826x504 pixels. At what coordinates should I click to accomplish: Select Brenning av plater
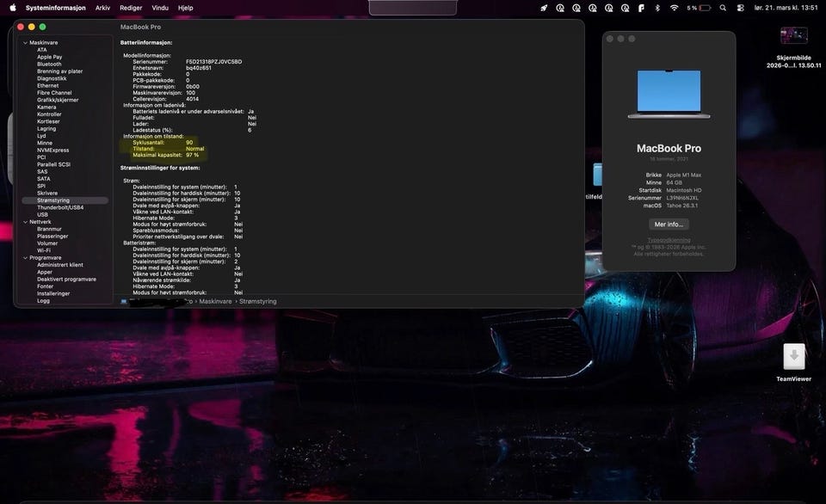pos(59,71)
